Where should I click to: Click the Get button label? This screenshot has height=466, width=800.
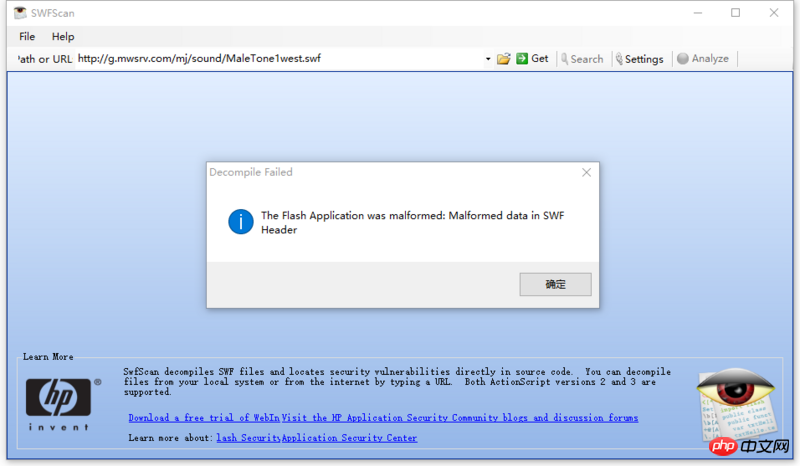click(540, 59)
